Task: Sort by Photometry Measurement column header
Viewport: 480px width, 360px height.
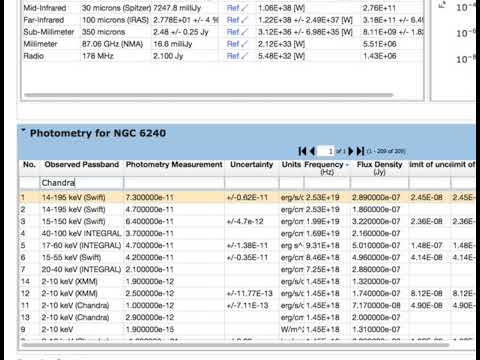Action: 174,165
